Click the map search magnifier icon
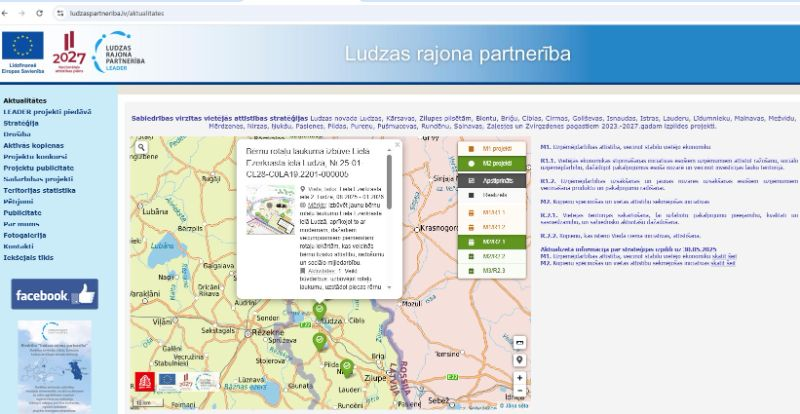The width and height of the screenshot is (800, 414). pyautogui.click(x=142, y=147)
